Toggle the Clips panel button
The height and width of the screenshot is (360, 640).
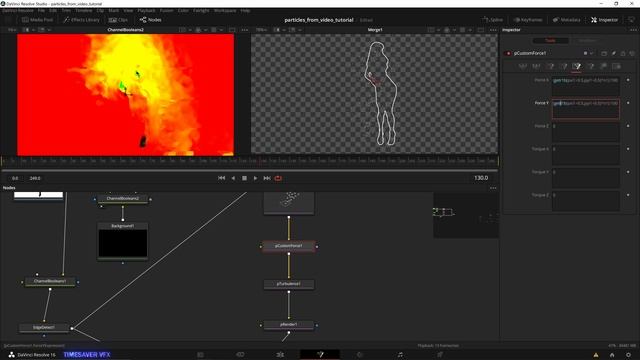118,20
